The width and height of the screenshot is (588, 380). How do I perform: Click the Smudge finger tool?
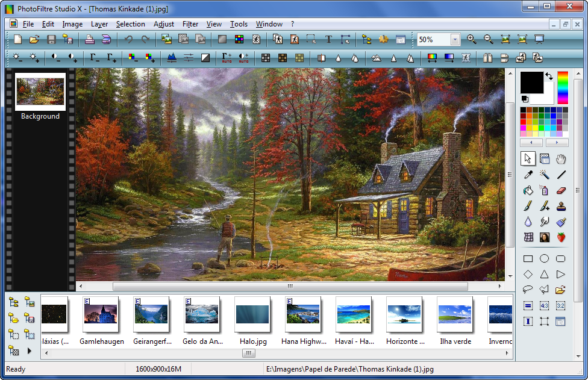(544, 222)
